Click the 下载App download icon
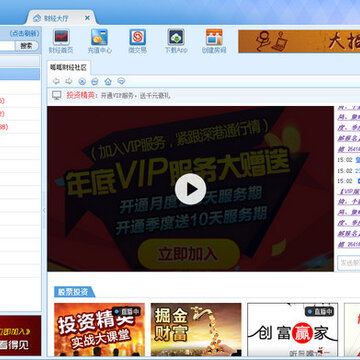 tap(176, 42)
